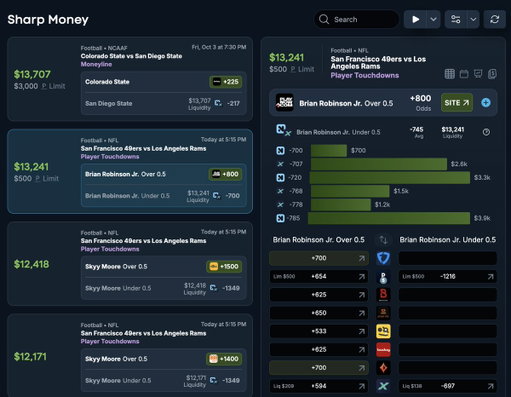Screen dimensions: 511x397
Task: Click the Moneyline market label
Action: (96, 64)
